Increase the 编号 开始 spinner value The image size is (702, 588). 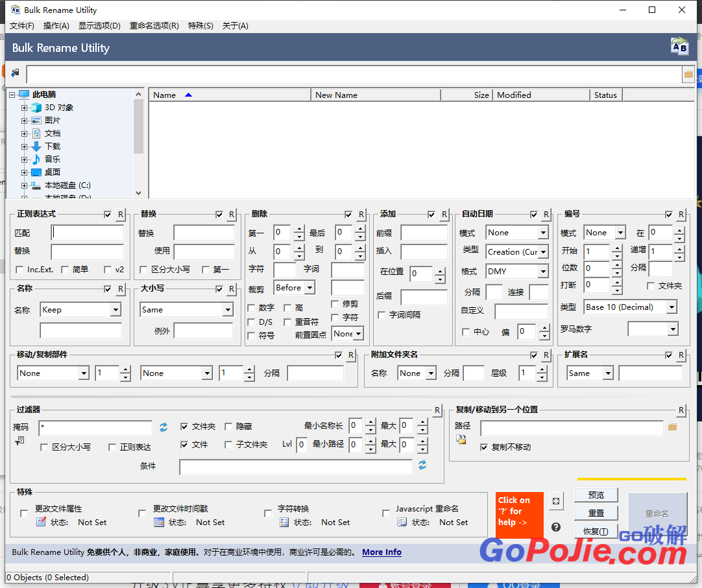click(x=617, y=248)
